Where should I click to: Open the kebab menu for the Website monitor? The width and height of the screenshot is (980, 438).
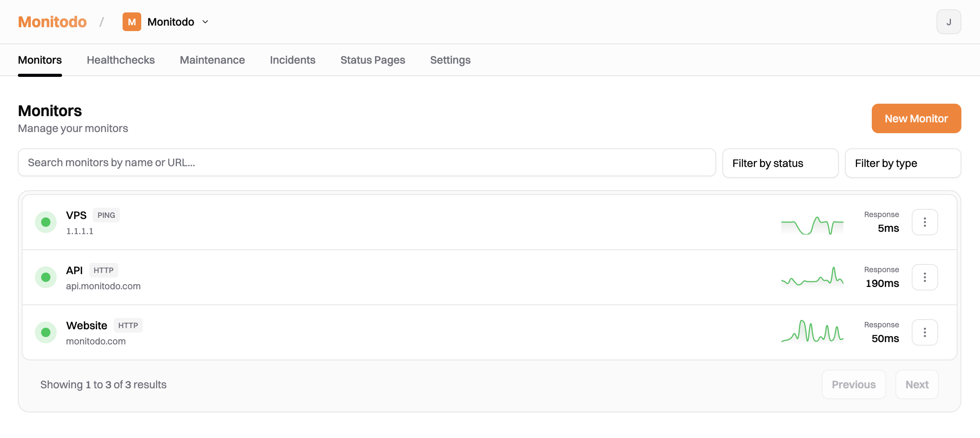tap(925, 332)
